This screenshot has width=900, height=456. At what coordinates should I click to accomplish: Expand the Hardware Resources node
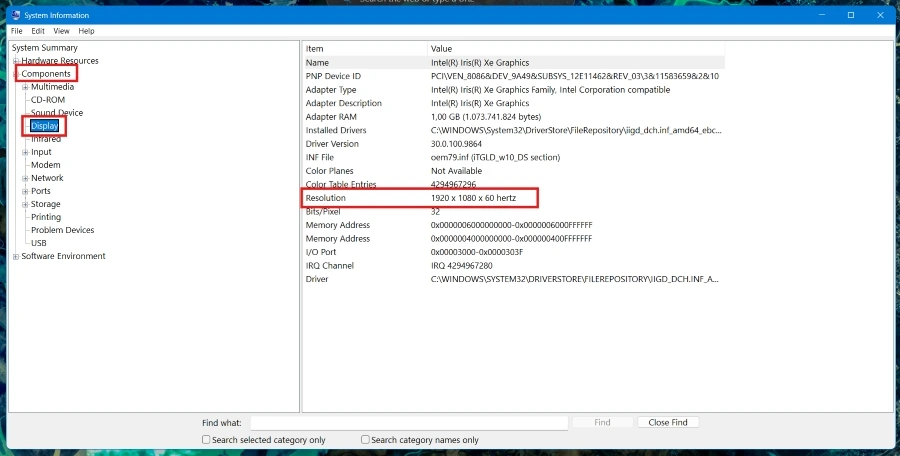(x=16, y=61)
